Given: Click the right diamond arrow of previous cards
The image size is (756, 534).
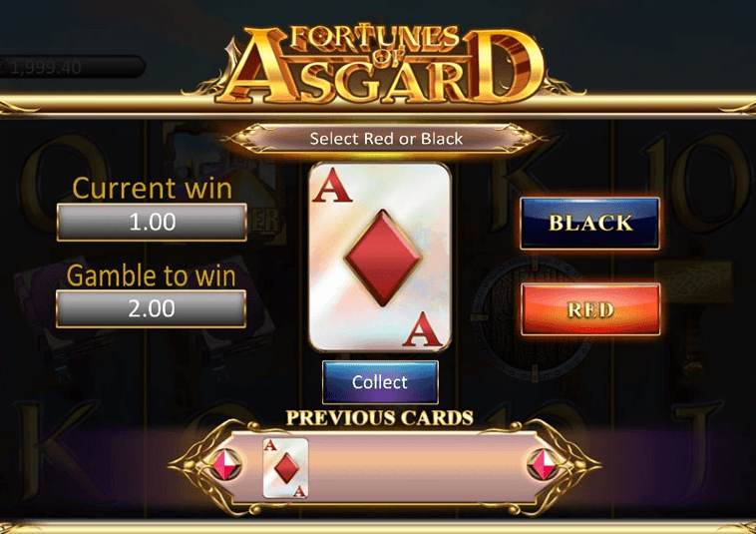Looking at the screenshot, I should pos(544,464).
